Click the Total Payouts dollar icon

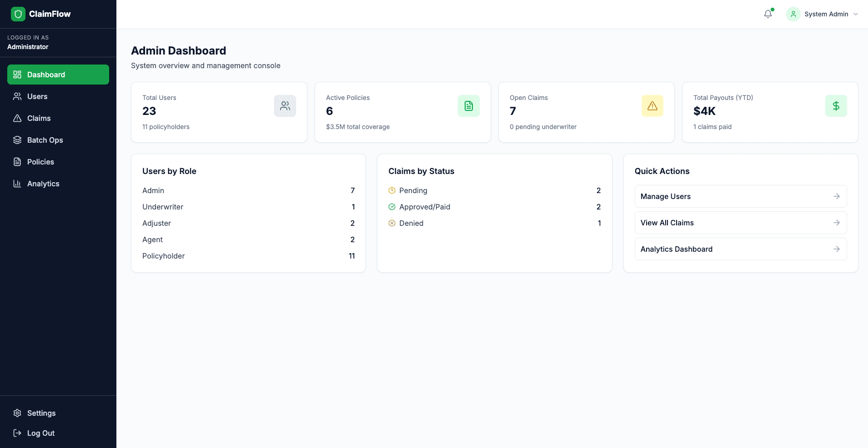pyautogui.click(x=836, y=106)
